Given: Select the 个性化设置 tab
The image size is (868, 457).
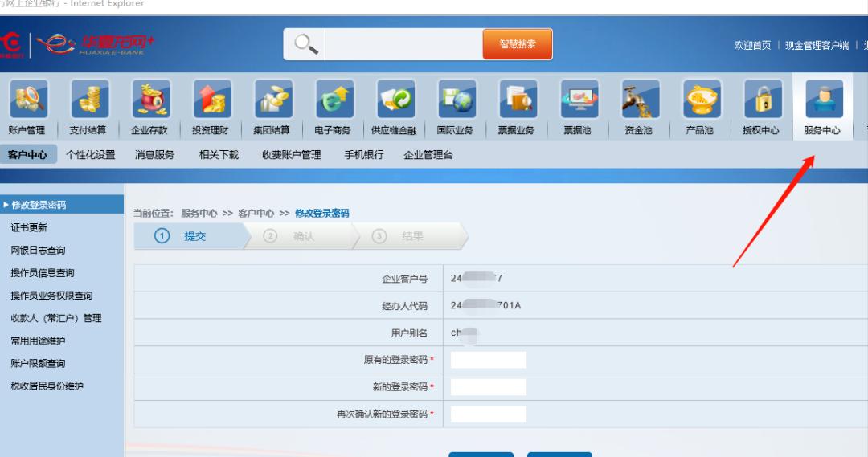Looking at the screenshot, I should tap(91, 155).
